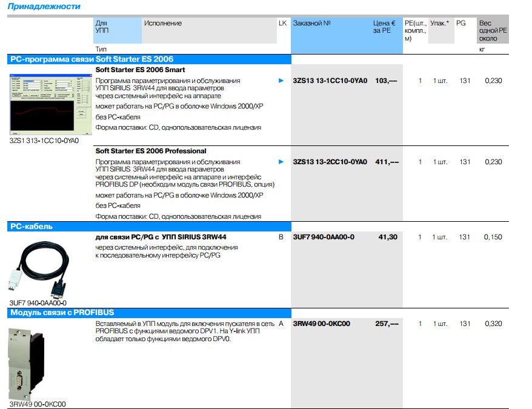Click the price '103,—'
The width and height of the screenshot is (532, 409).
click(386, 81)
